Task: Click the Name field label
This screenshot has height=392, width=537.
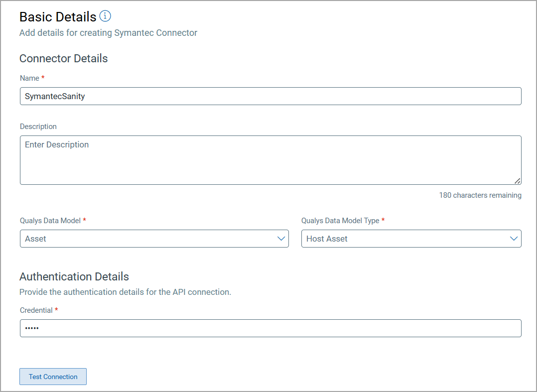Action: click(x=29, y=78)
